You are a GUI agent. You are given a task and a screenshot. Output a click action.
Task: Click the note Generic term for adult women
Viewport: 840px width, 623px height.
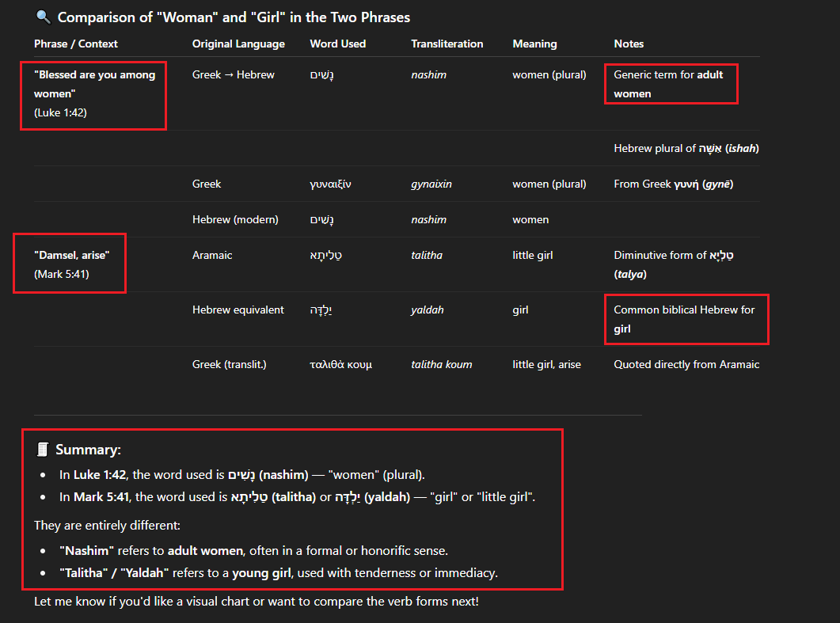[668, 84]
